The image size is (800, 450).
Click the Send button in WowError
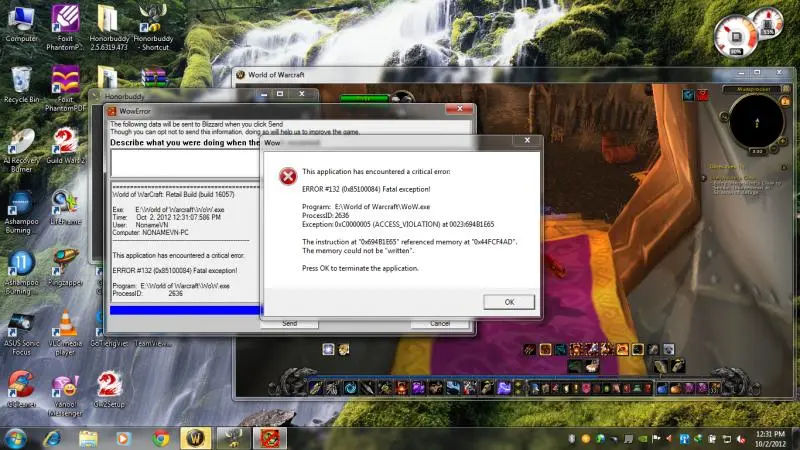pos(289,324)
